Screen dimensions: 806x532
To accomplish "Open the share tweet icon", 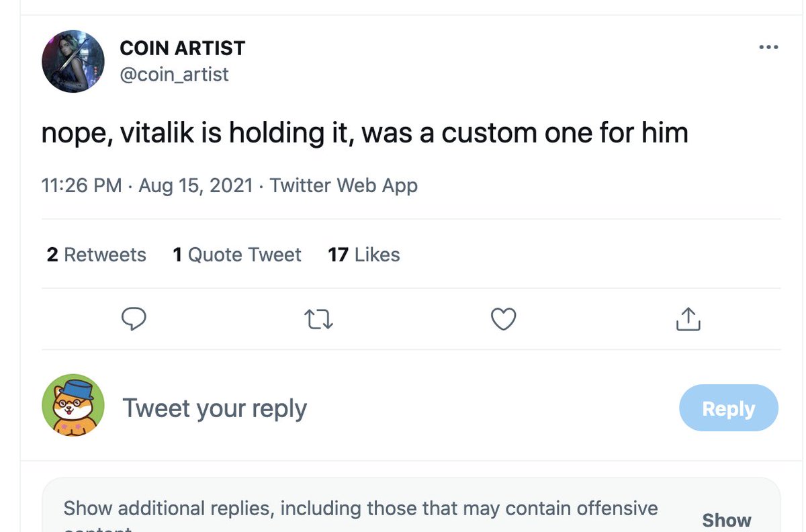I will click(x=687, y=319).
